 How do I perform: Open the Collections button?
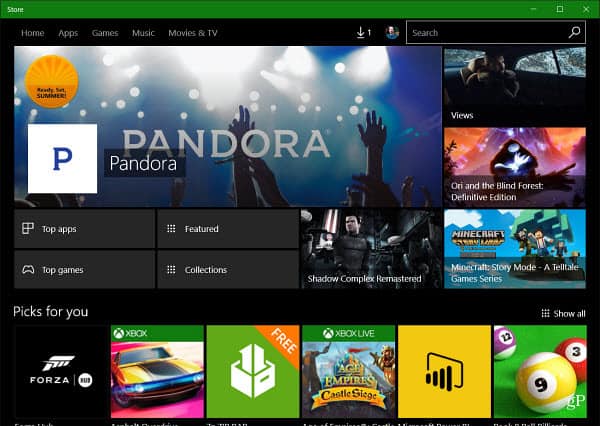[x=228, y=269]
